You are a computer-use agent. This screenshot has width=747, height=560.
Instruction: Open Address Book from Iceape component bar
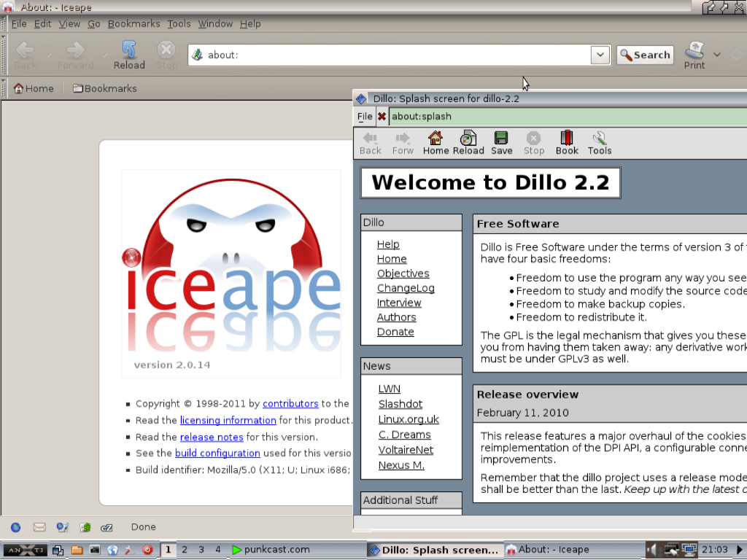[x=85, y=527]
